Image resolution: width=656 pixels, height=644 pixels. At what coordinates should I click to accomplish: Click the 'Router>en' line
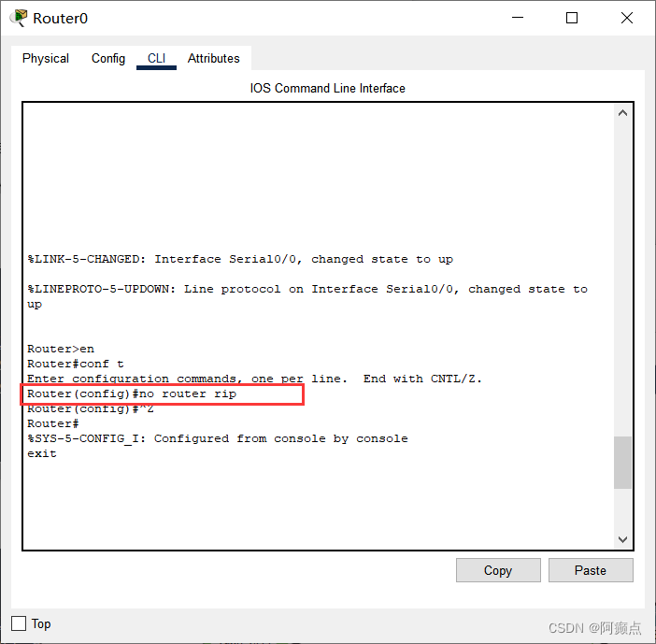(x=61, y=349)
